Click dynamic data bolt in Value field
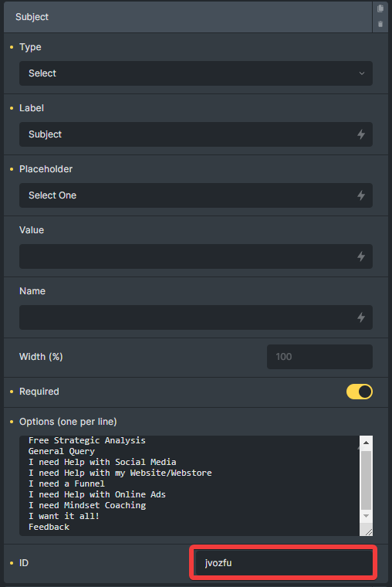 361,256
